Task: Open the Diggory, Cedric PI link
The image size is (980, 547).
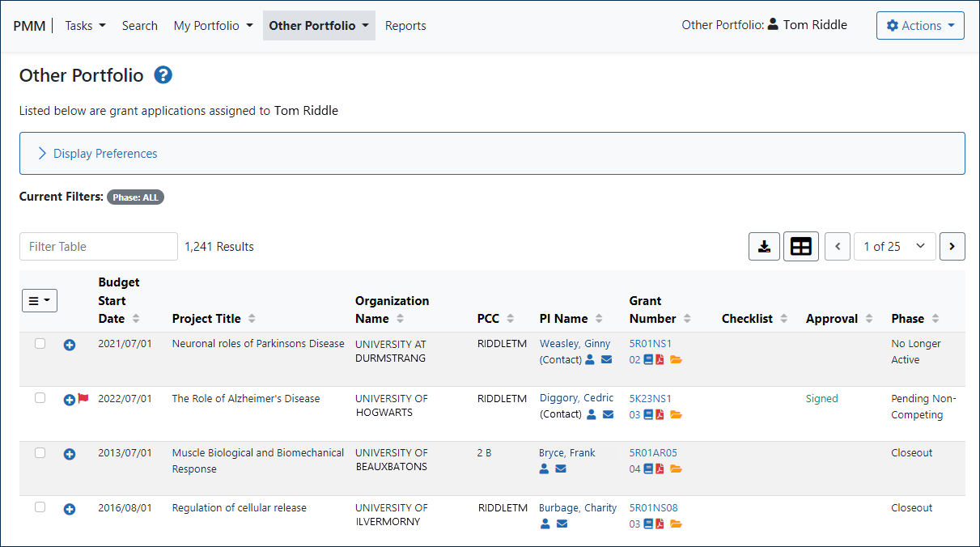Action: (576, 398)
